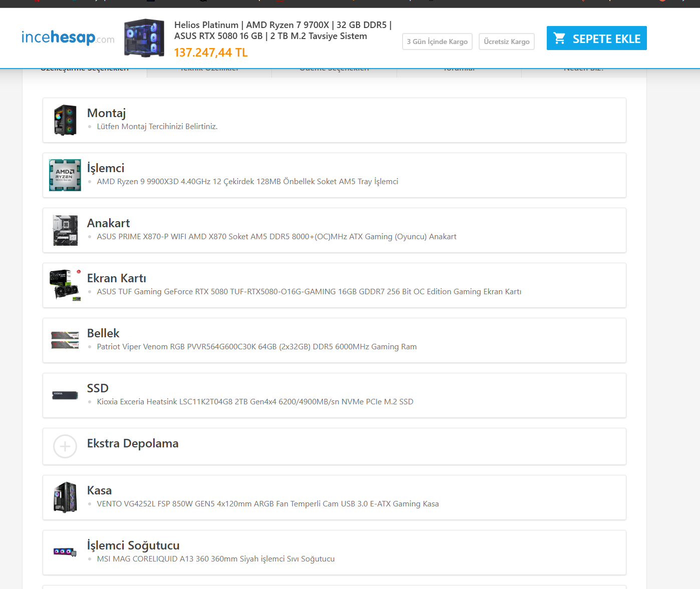The width and height of the screenshot is (700, 589).
Task: Expand the Ekran Kartı options
Action: tap(334, 285)
